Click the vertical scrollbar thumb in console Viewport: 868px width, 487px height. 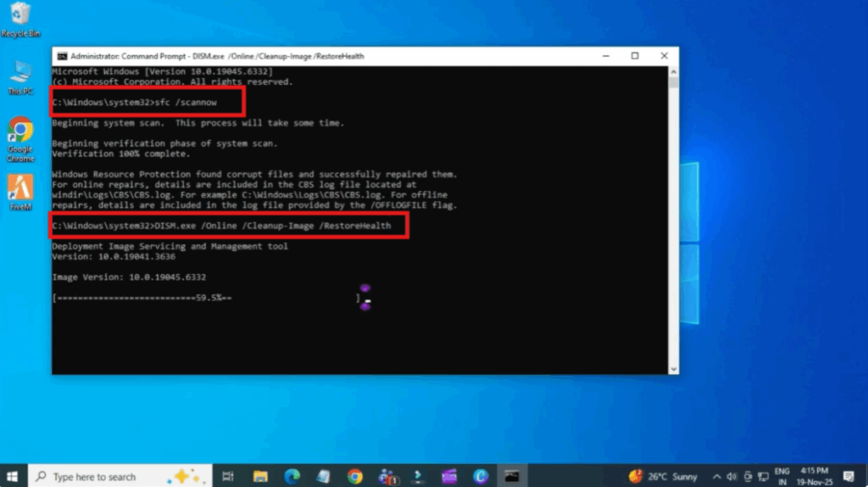(673, 82)
